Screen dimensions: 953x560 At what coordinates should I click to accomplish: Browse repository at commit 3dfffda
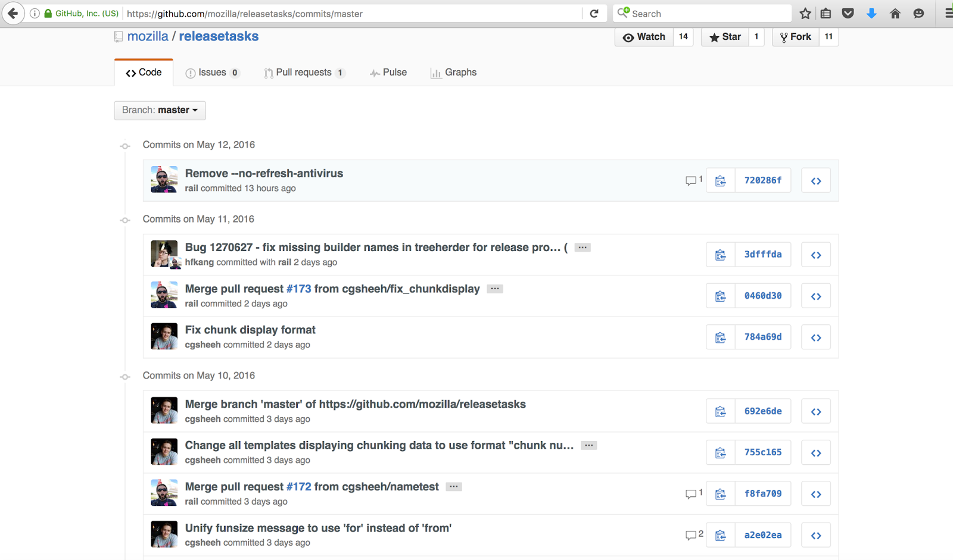point(815,255)
